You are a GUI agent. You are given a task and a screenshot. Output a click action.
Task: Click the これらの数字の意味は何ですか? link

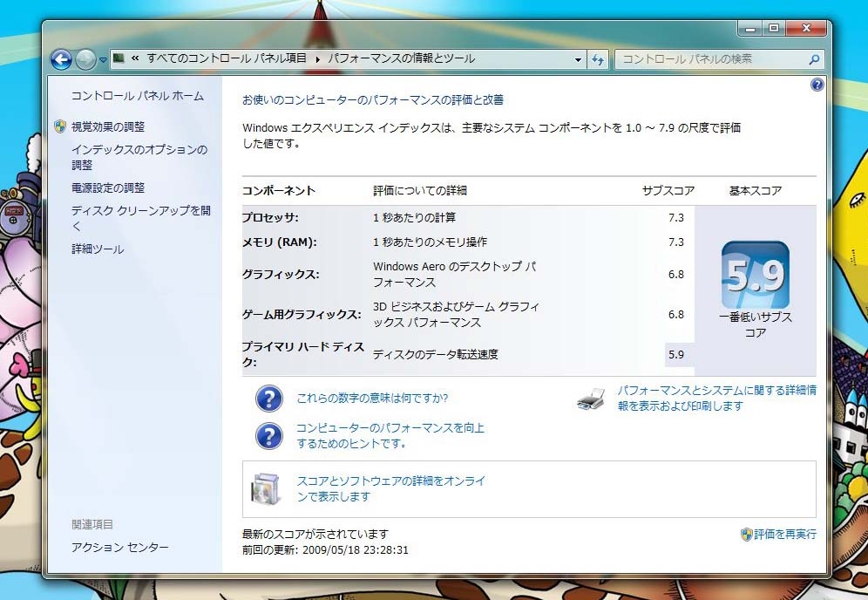[x=372, y=399]
